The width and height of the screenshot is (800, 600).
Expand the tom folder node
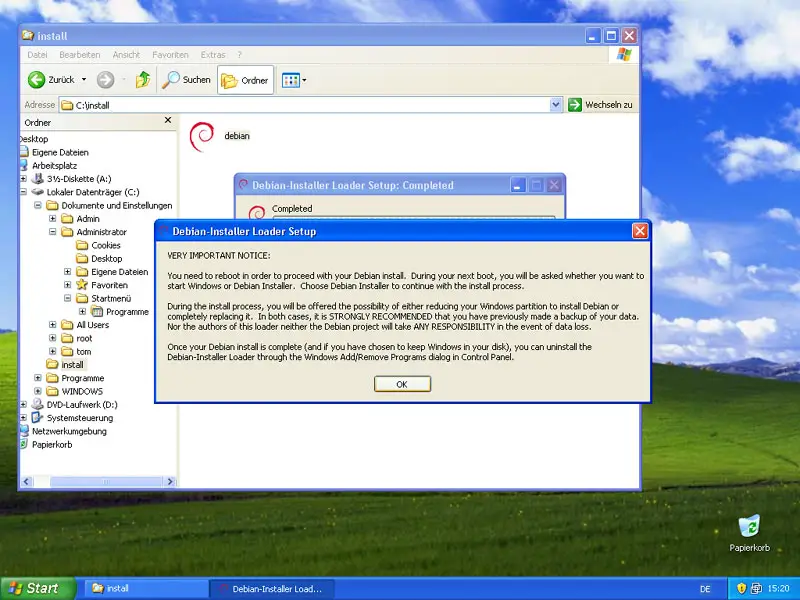[x=53, y=351]
